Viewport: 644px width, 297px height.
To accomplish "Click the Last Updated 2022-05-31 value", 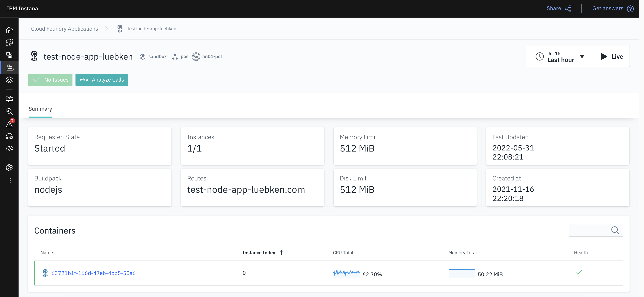I will (x=513, y=152).
